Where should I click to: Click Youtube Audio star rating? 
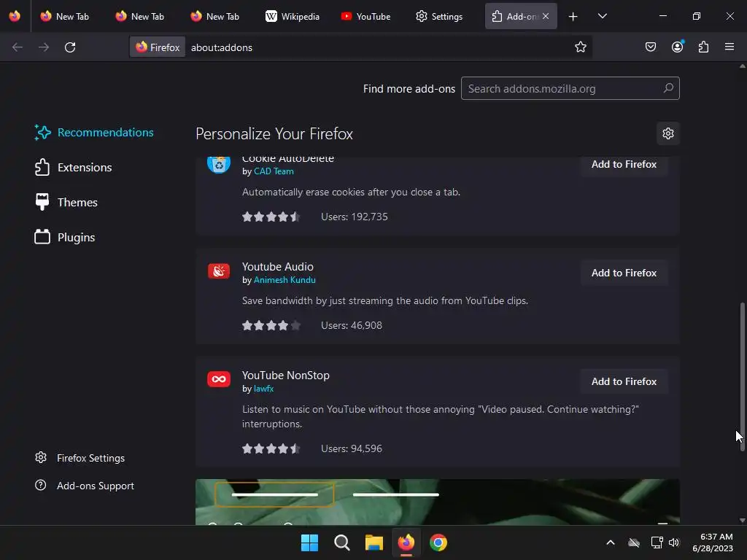271,325
